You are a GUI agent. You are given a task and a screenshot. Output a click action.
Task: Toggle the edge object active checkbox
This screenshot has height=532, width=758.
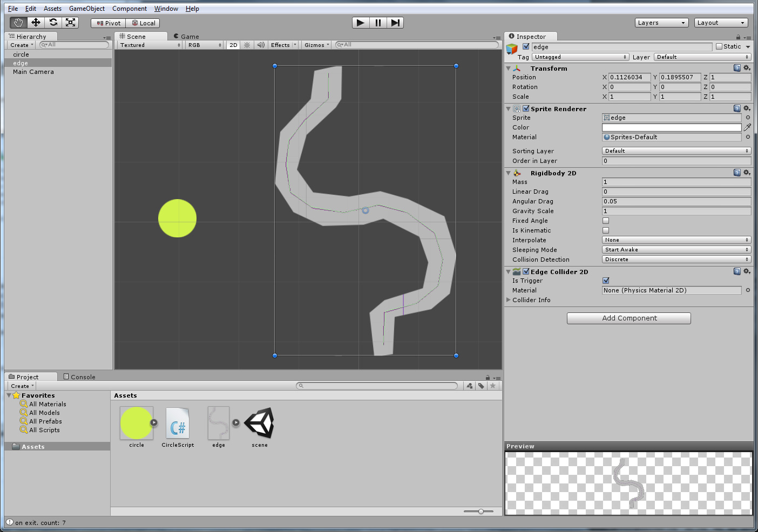(526, 46)
